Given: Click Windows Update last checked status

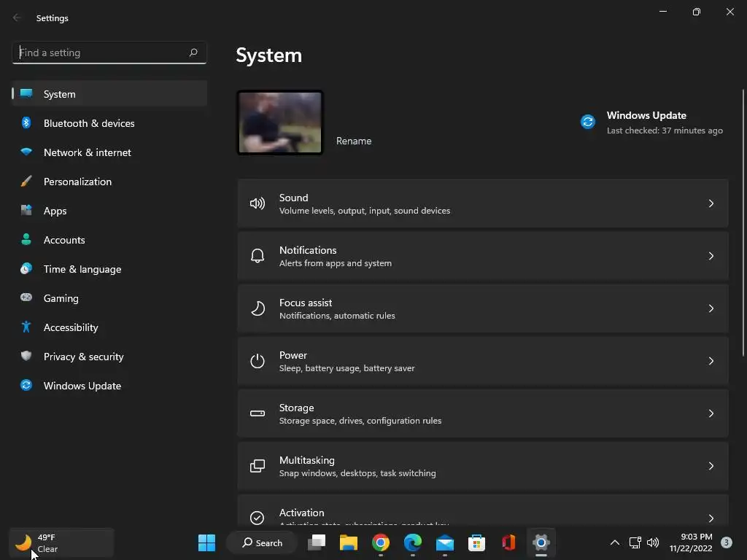Looking at the screenshot, I should tap(665, 131).
